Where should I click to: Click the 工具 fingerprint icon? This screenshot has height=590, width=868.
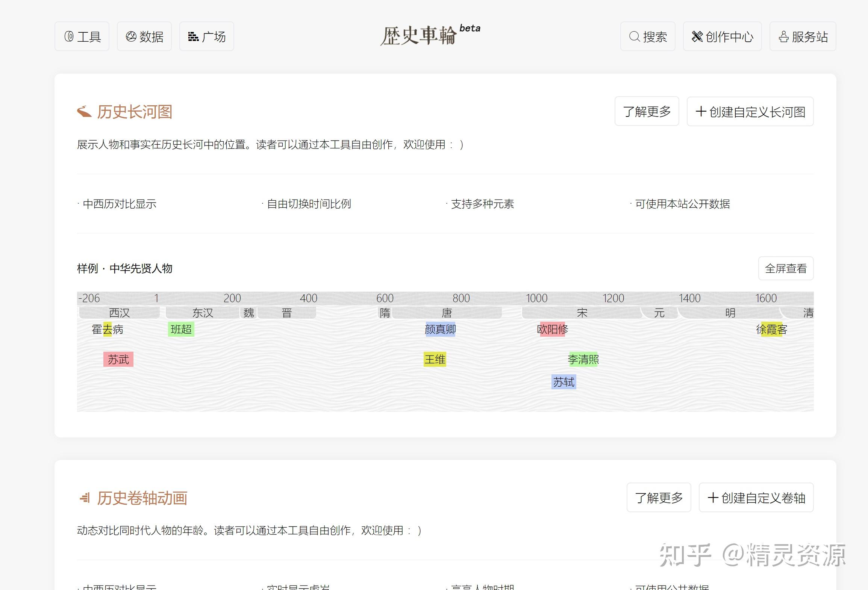(69, 36)
